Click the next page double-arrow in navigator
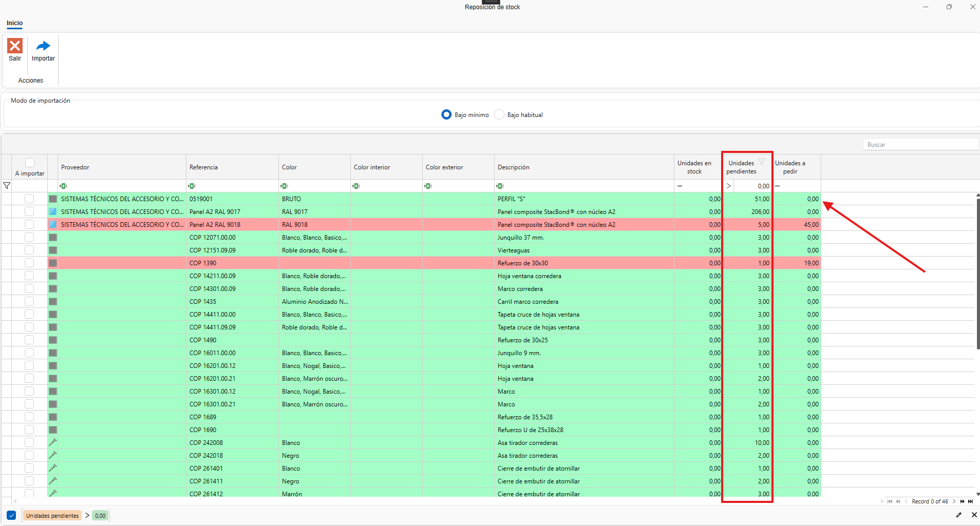 962,501
